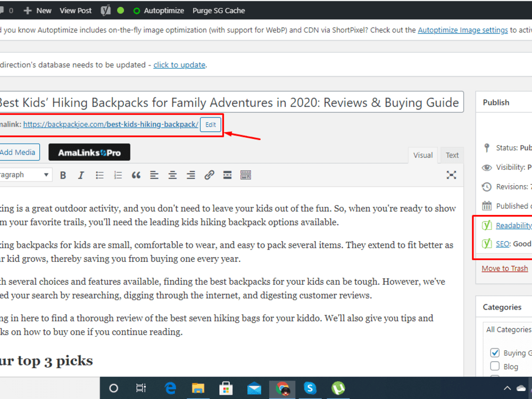Open Mail app from taskbar
Screen dimensions: 532x399
tap(254, 388)
